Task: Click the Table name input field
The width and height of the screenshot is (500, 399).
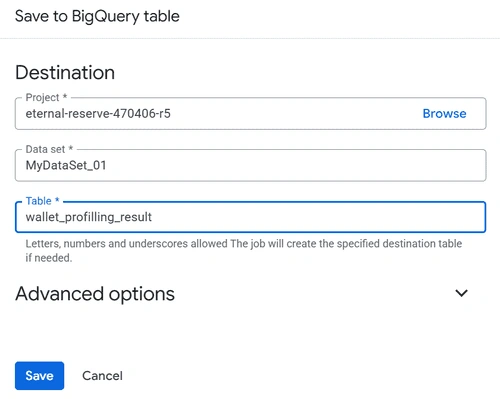Action: coord(251,217)
